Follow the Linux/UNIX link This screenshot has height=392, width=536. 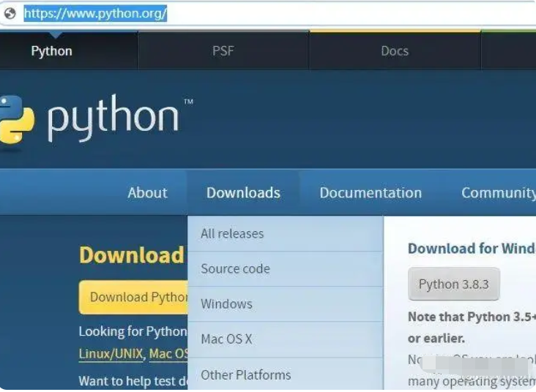coord(111,354)
